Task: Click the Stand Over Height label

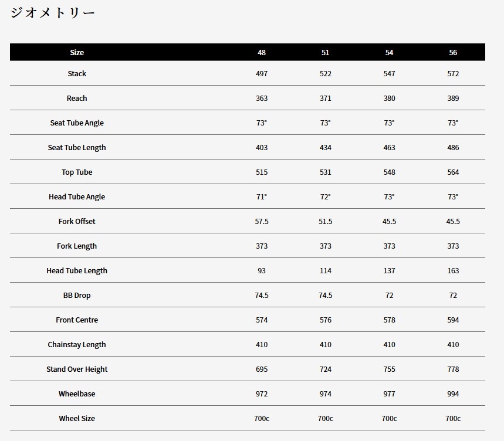Action: pos(77,369)
